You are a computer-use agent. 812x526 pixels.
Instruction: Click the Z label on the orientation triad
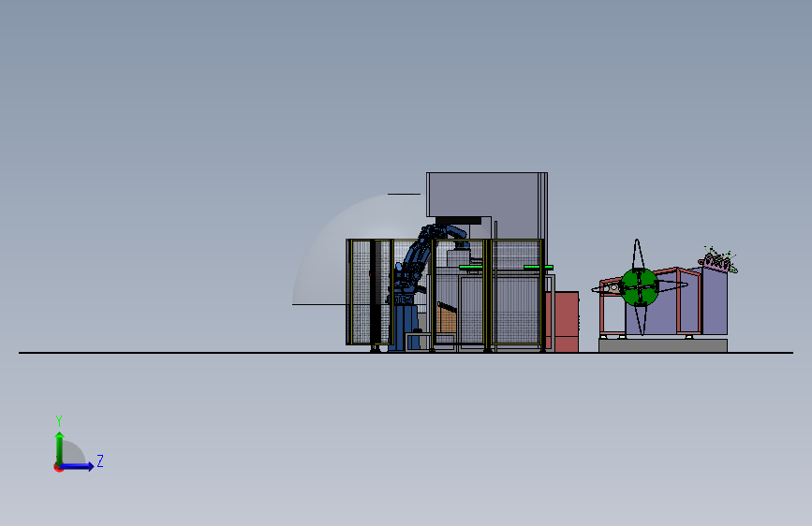pos(100,460)
